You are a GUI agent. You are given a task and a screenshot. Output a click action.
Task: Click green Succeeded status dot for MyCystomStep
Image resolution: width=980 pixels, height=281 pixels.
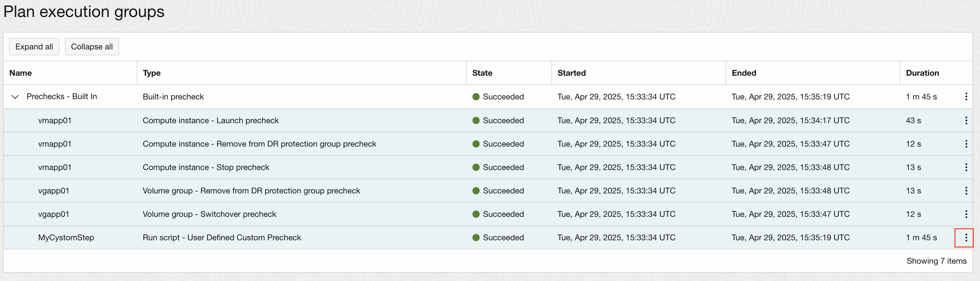[x=476, y=238]
